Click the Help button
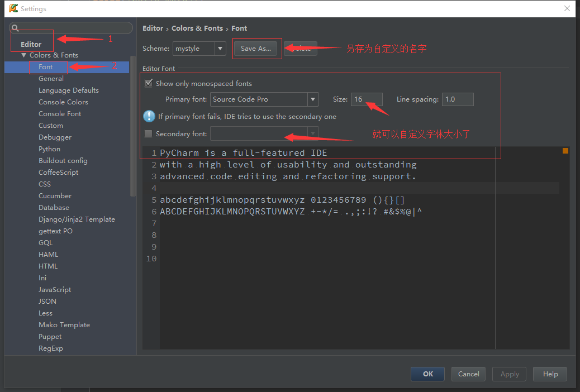 550,374
